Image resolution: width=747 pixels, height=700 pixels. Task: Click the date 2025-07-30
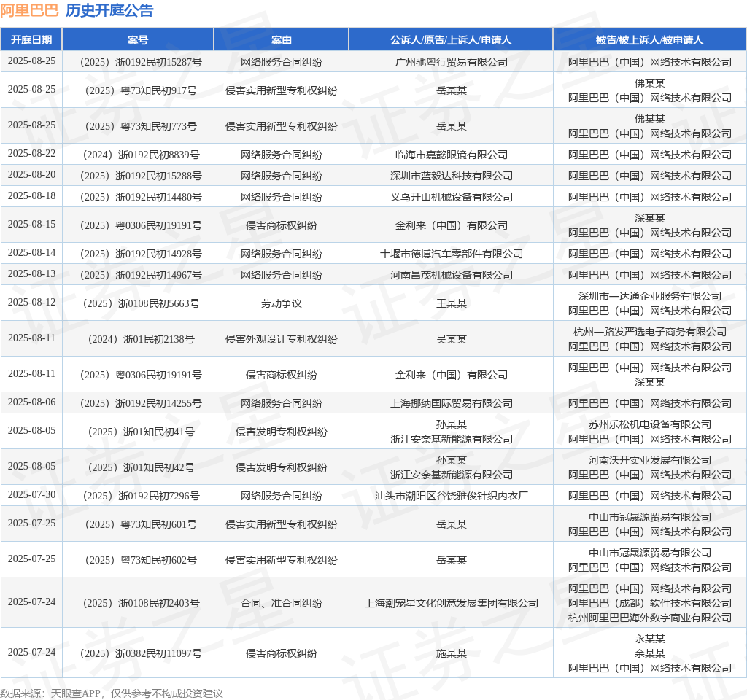31,494
